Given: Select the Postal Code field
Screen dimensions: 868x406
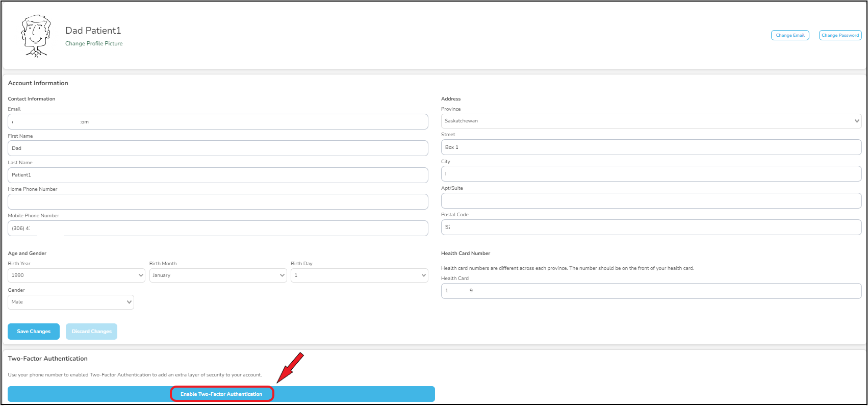Looking at the screenshot, I should (651, 227).
